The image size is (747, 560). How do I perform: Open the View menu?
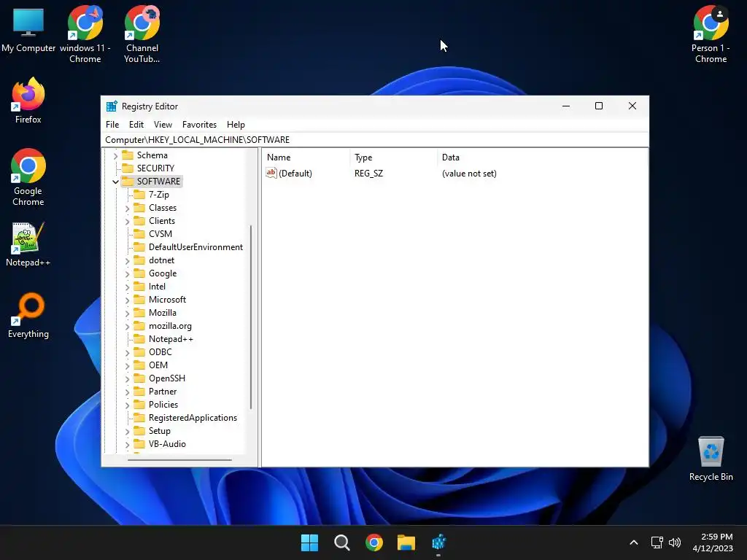tap(163, 124)
